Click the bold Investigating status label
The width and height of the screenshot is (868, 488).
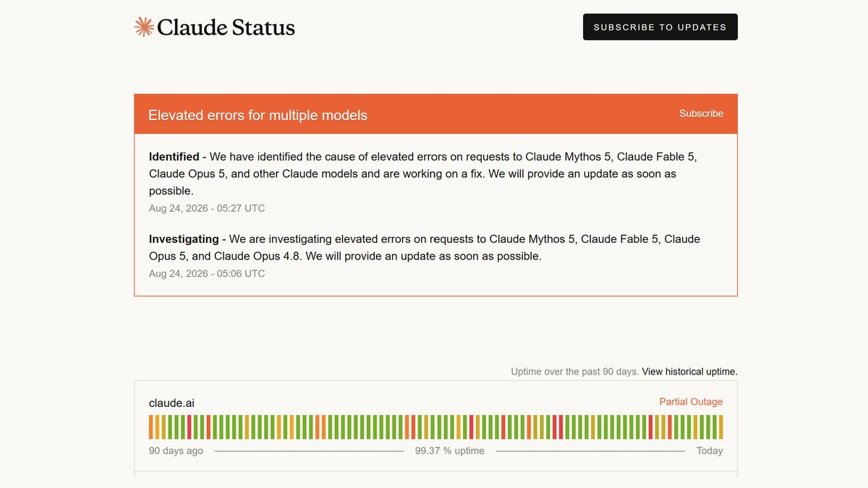pos(184,239)
